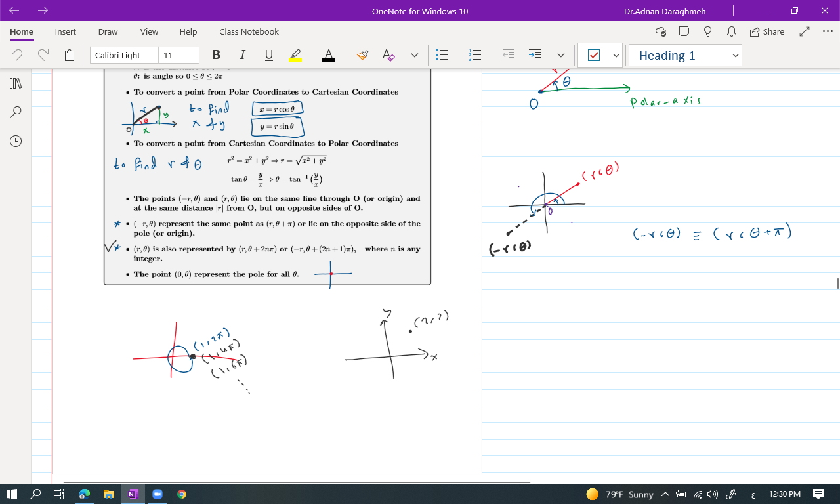Screen dimensions: 840x504
Task: Go back with the left arrow
Action: [x=14, y=10]
